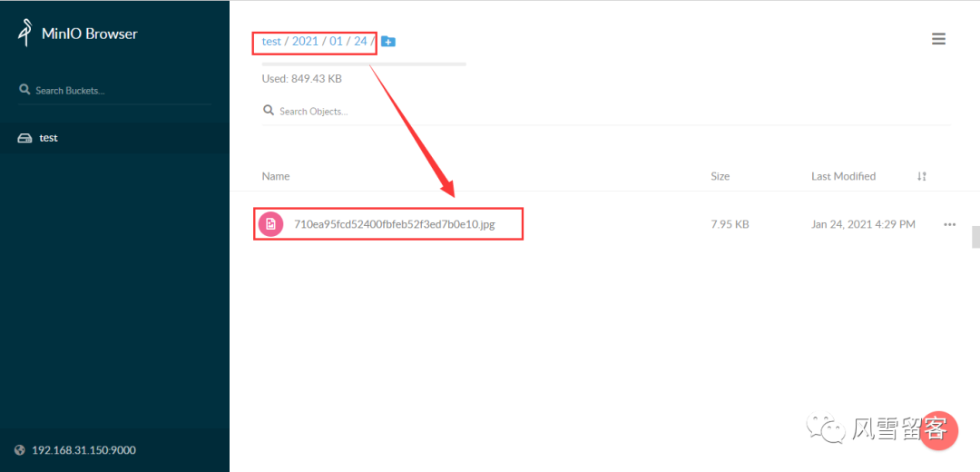Click the vertical scrollbar thumb at right edge
The image size is (980, 472).
pos(975,237)
